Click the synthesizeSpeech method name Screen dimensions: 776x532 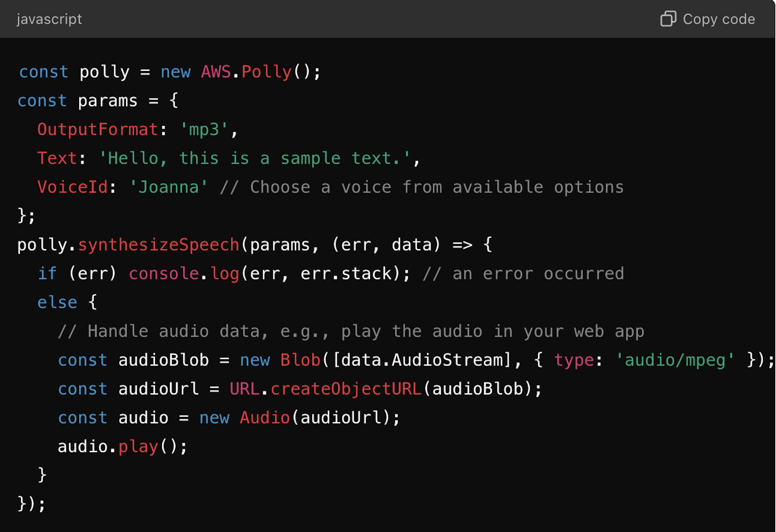point(159,245)
